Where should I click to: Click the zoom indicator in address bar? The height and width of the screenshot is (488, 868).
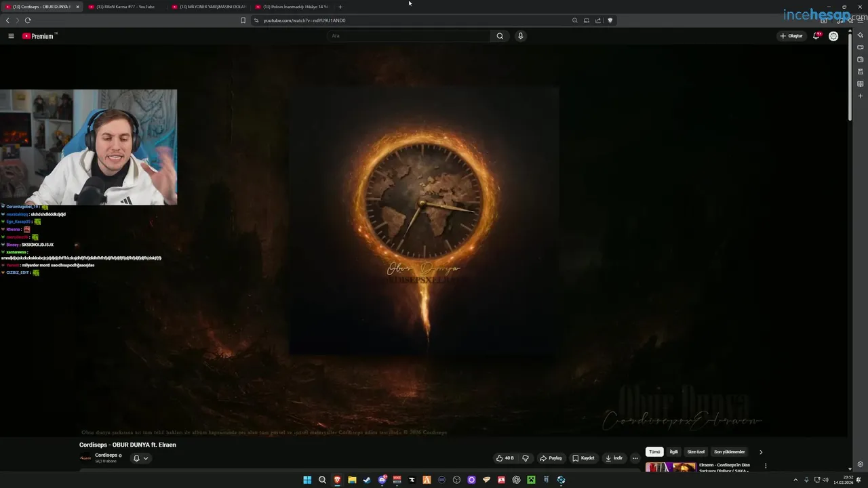(x=575, y=20)
